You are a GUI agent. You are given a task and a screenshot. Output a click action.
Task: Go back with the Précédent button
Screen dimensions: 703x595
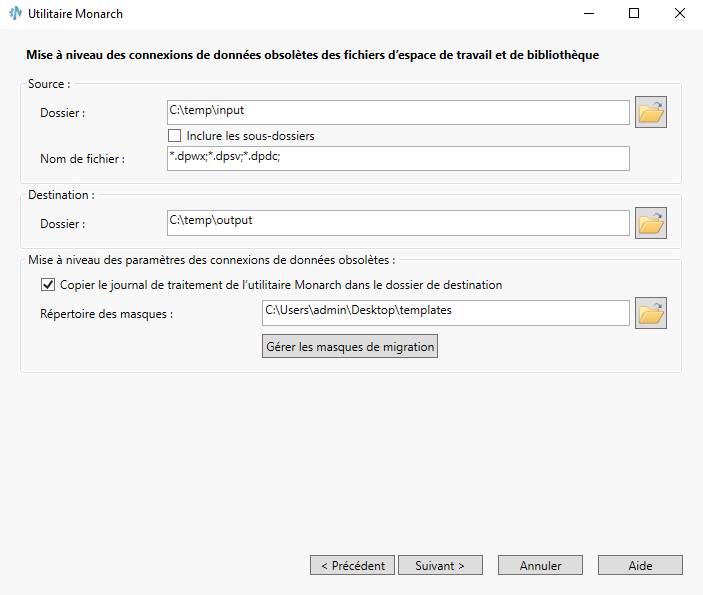pos(352,565)
